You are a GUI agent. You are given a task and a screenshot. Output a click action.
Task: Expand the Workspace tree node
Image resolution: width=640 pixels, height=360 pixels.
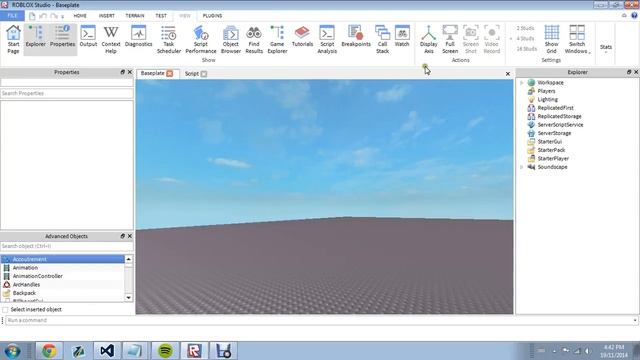tap(522, 82)
